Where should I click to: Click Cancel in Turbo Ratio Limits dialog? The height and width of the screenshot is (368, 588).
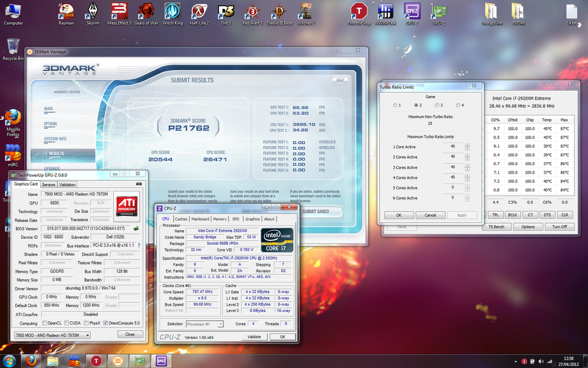coord(430,215)
